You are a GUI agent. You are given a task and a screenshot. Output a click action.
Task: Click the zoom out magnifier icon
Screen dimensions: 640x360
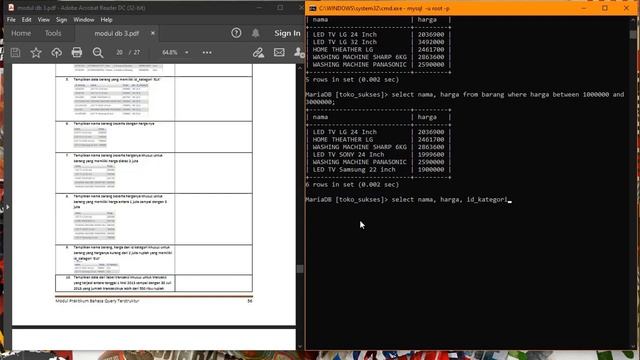(x=98, y=52)
